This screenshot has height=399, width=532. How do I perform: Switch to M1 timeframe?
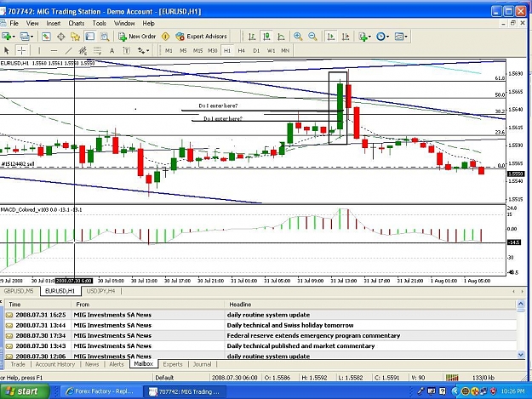pos(169,51)
